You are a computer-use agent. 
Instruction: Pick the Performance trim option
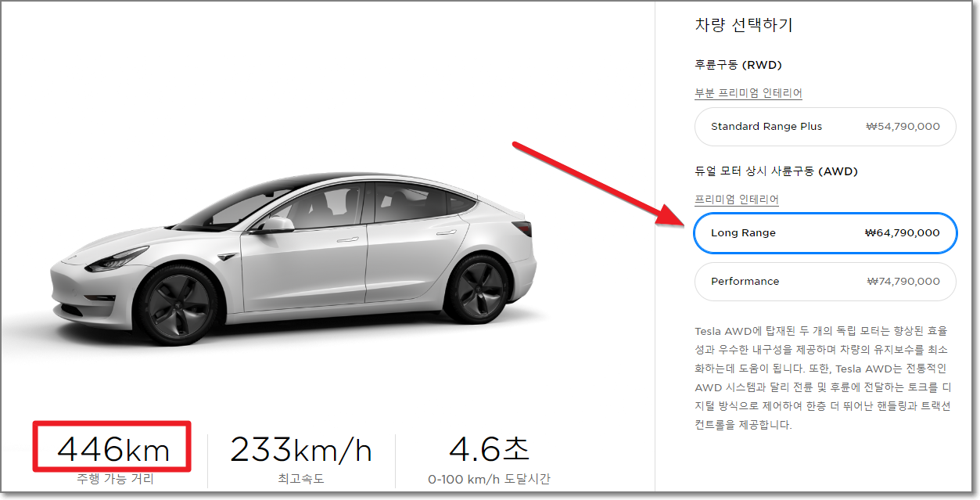pyautogui.click(x=825, y=282)
